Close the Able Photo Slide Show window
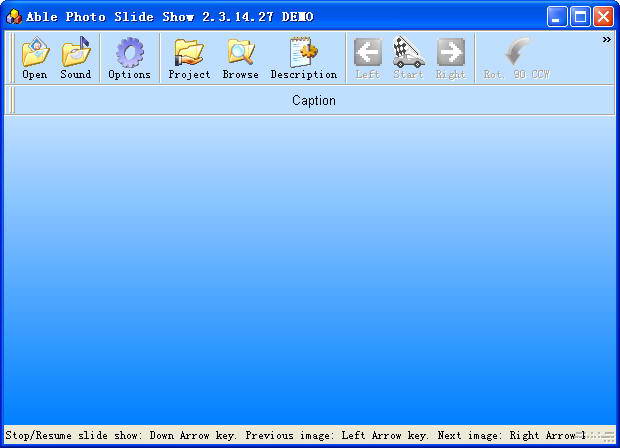Image resolution: width=620 pixels, height=448 pixels. pyautogui.click(x=603, y=17)
